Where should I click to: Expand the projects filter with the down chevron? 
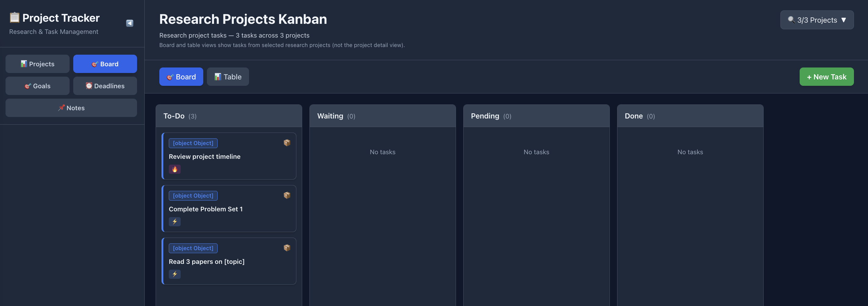point(844,20)
